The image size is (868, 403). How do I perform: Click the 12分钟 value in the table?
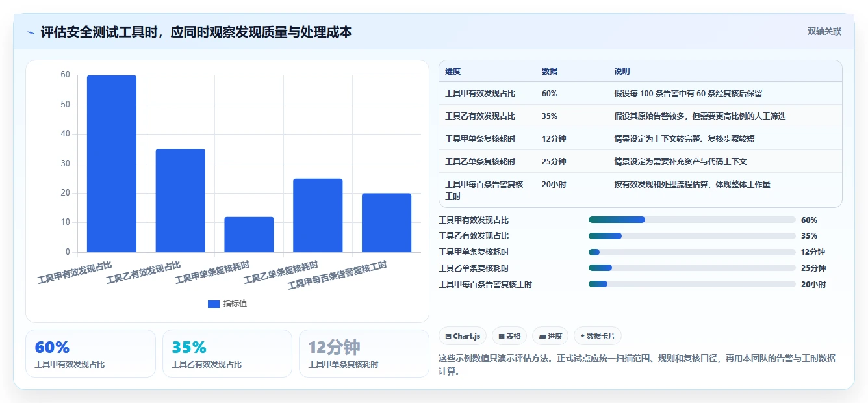pos(554,139)
